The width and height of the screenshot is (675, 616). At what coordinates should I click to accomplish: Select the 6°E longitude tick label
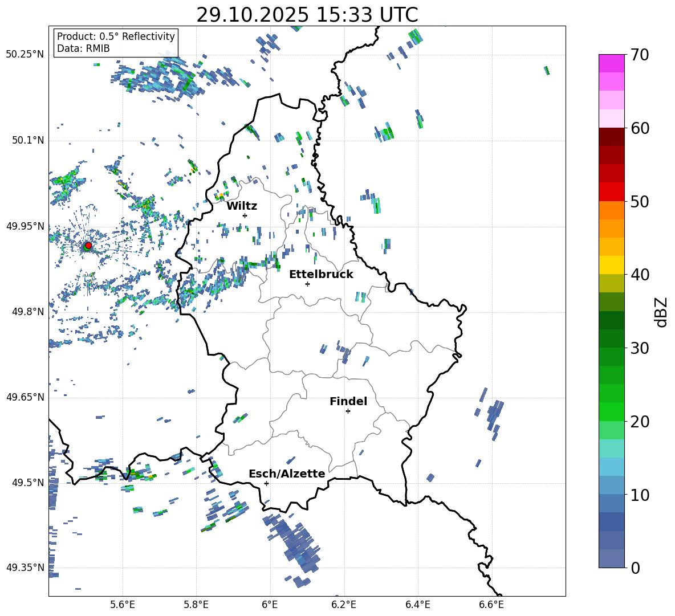pos(270,604)
